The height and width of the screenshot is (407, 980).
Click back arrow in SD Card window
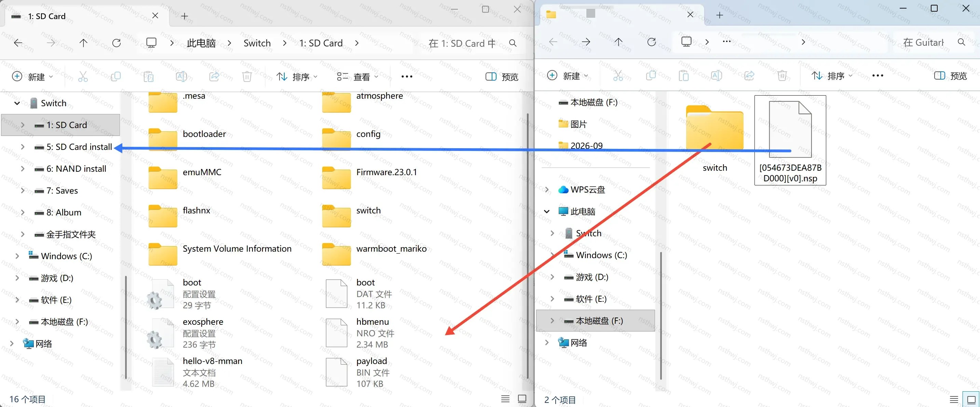[18, 43]
